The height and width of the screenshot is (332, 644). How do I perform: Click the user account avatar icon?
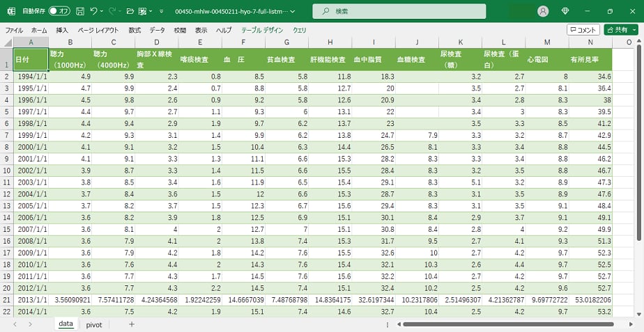click(x=543, y=11)
